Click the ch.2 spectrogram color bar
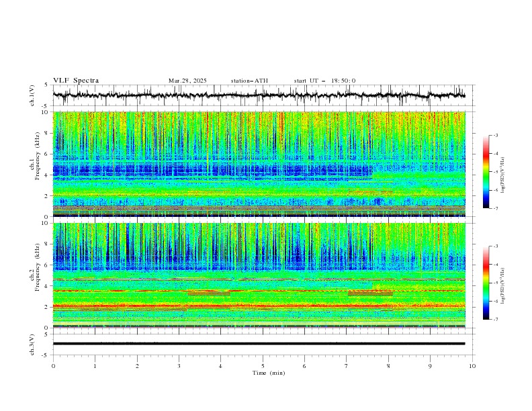The width and height of the screenshot is (532, 411). click(486, 283)
